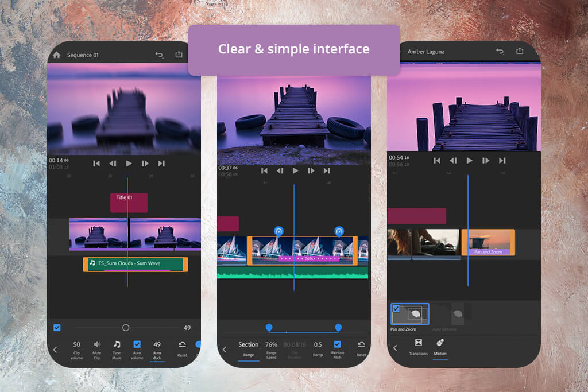Move the left range slider handle
This screenshot has height=392, width=588.
coord(269,328)
